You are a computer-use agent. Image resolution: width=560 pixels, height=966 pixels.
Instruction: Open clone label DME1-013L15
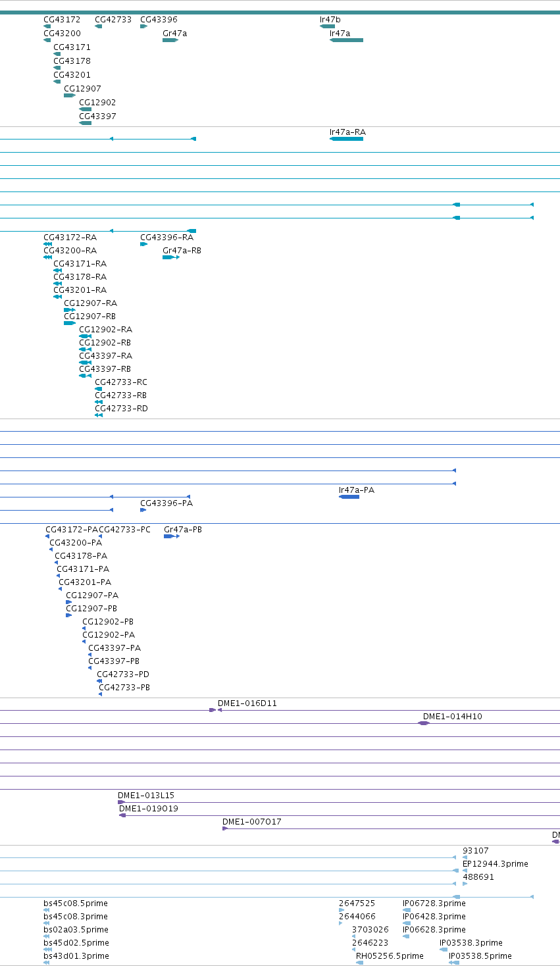(x=146, y=796)
